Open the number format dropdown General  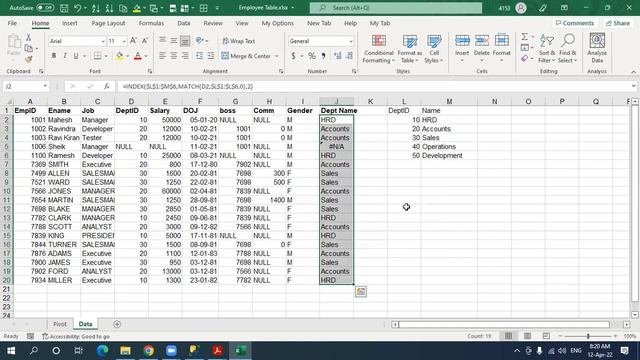click(x=351, y=41)
